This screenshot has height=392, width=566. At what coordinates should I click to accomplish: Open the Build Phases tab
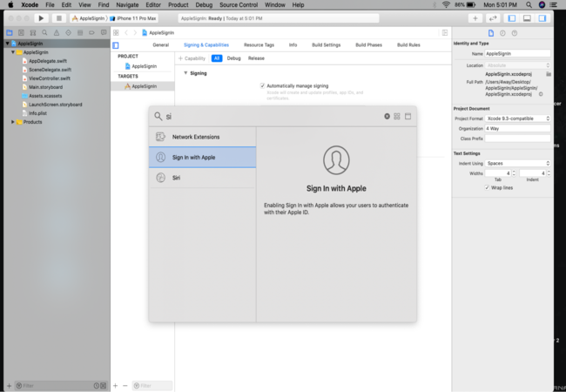click(368, 45)
